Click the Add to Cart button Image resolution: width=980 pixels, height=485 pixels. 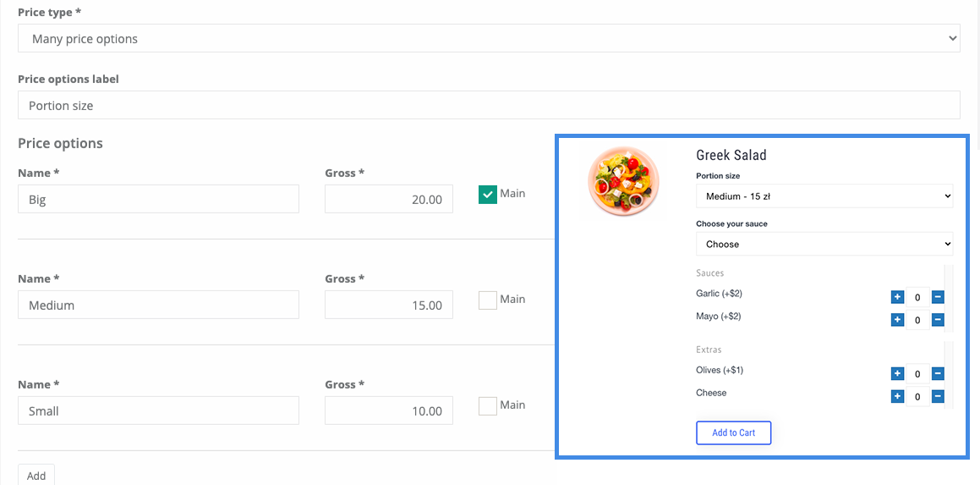point(734,433)
